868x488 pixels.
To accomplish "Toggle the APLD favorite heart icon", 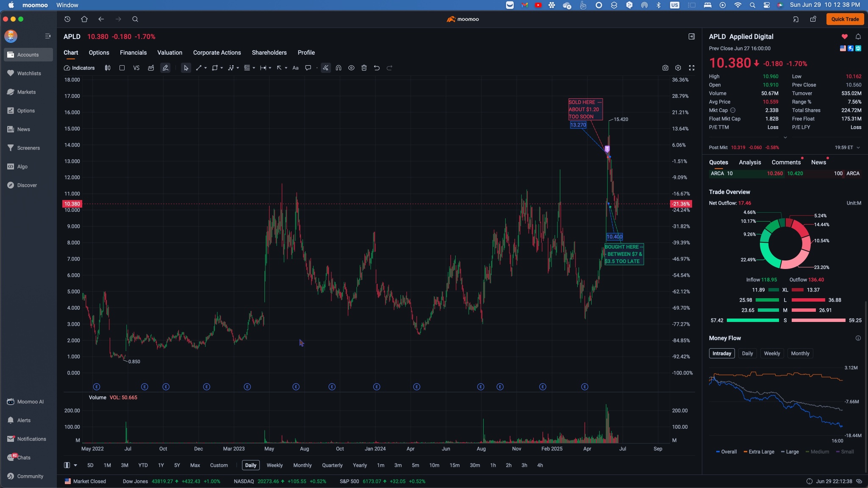I will pos(845,36).
